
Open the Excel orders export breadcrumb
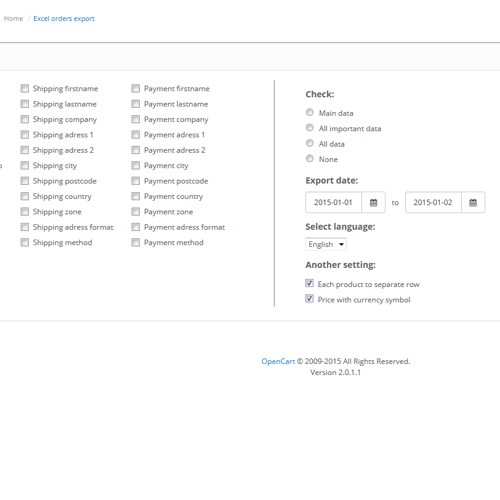[64, 19]
